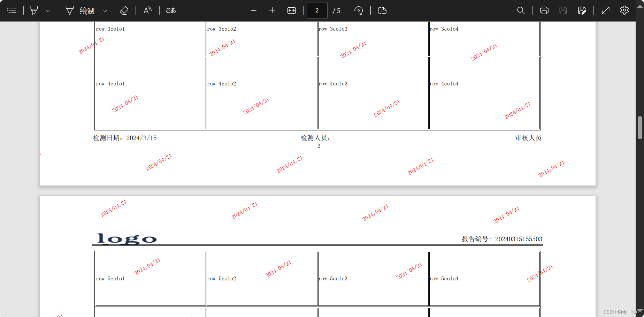This screenshot has width=644, height=317.
Task: Click the scroll down arrow
Action: coord(640,311)
